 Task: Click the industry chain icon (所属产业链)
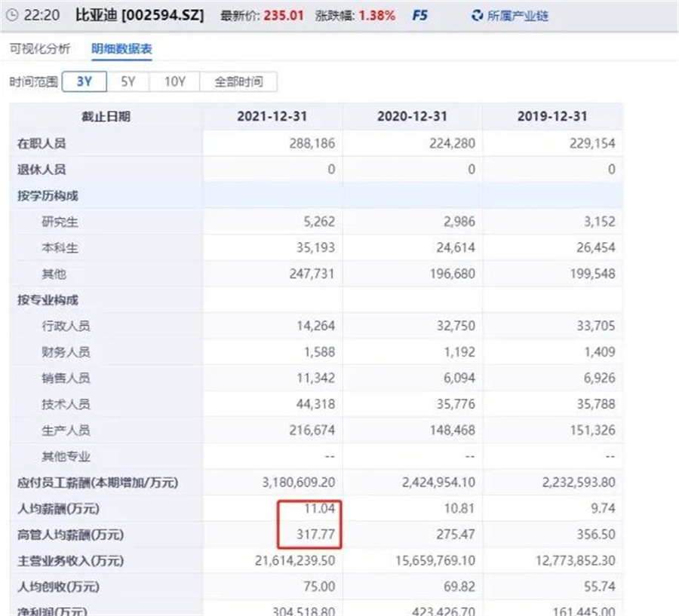pyautogui.click(x=477, y=16)
